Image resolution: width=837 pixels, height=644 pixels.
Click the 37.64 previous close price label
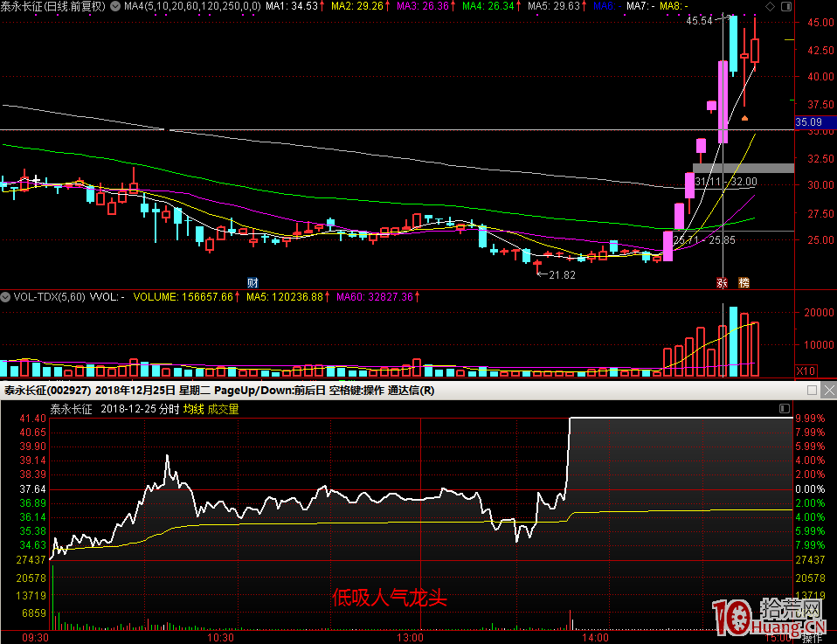(32, 489)
